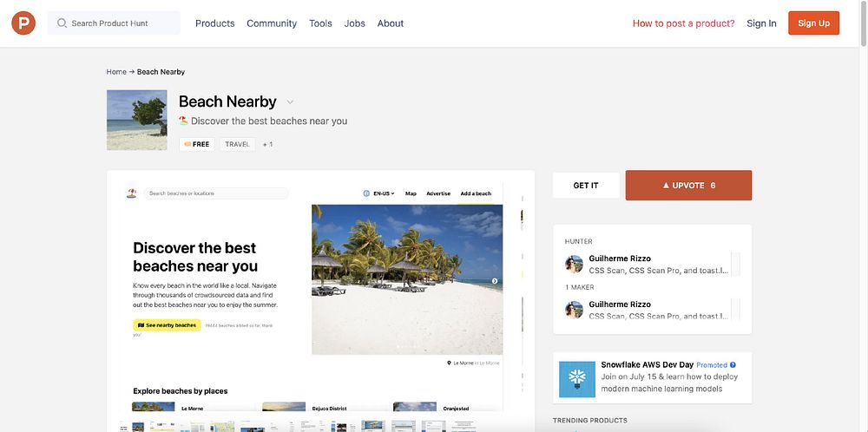Click the FREE pricing tag
The height and width of the screenshot is (432, 868).
click(x=196, y=144)
